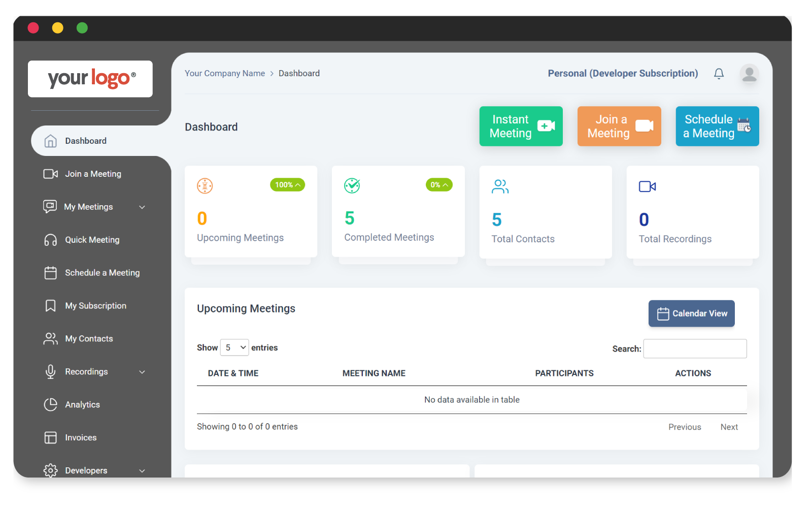Select the Recordings microphone icon
This screenshot has width=812, height=508.
pos(50,371)
